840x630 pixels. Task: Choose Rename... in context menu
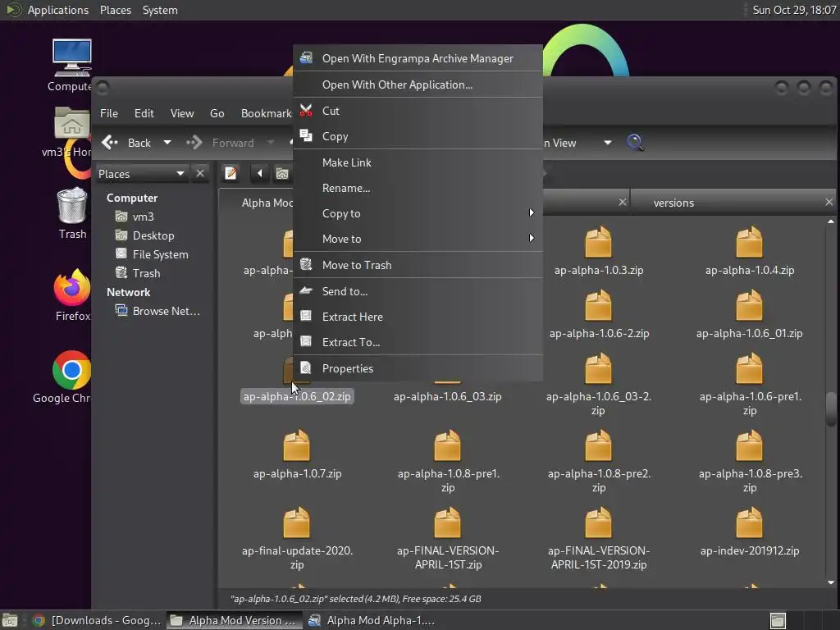418,188
